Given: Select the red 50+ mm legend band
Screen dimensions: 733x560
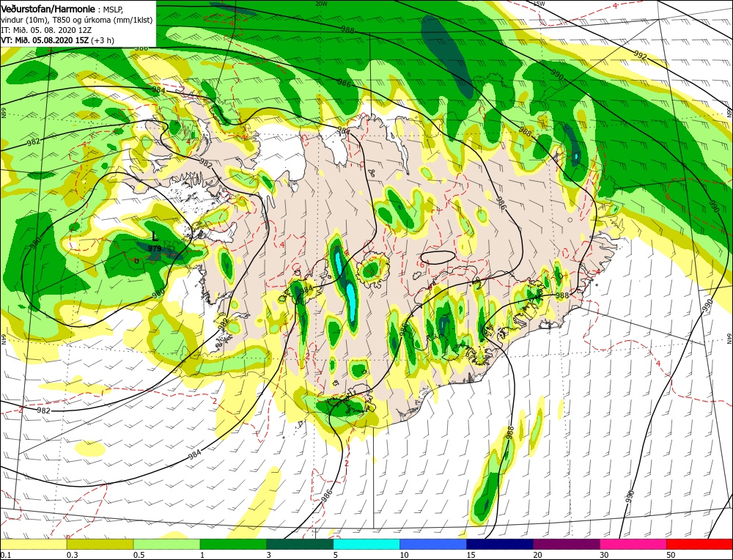Looking at the screenshot, I should click(x=699, y=544).
